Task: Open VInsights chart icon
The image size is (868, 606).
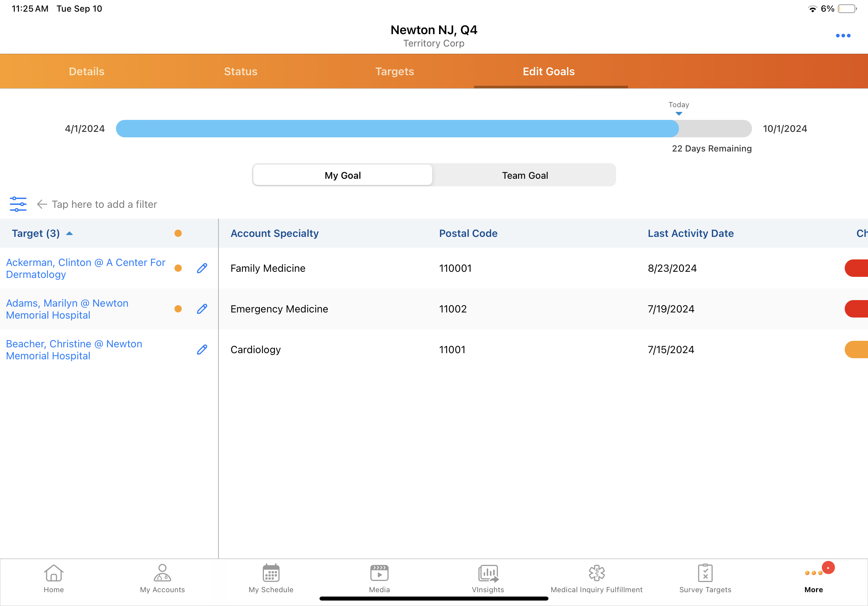Action: coord(488,574)
